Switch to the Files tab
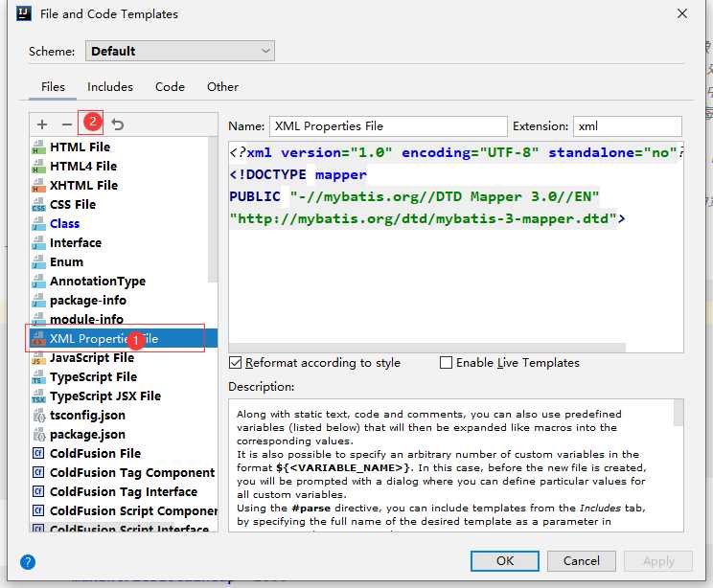This screenshot has width=713, height=588. click(53, 87)
